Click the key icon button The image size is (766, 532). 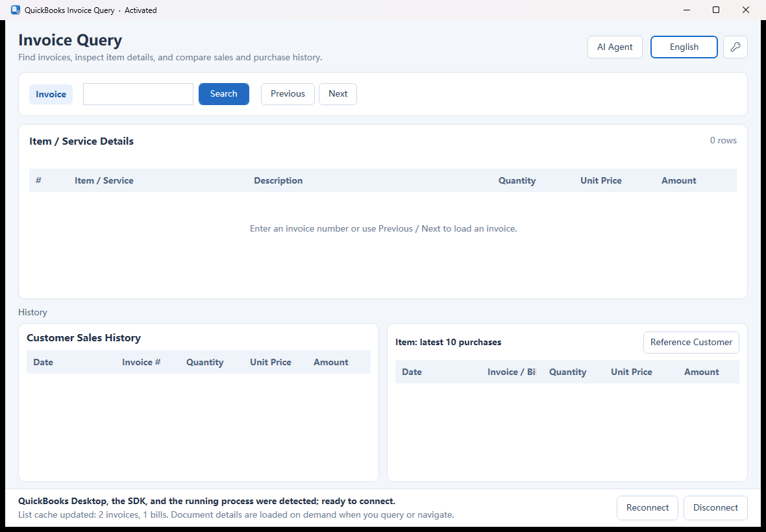[735, 47]
